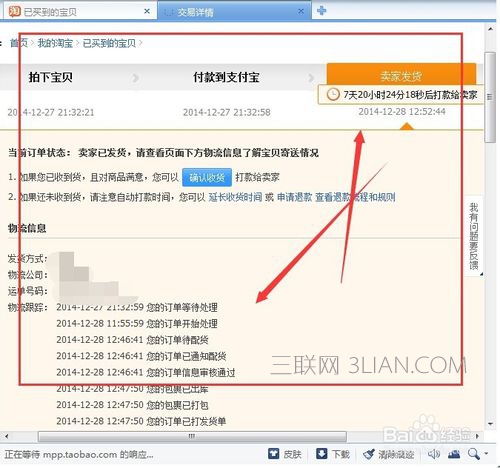Click 清除痕迹 broom icon
The image size is (500, 468).
click(369, 454)
